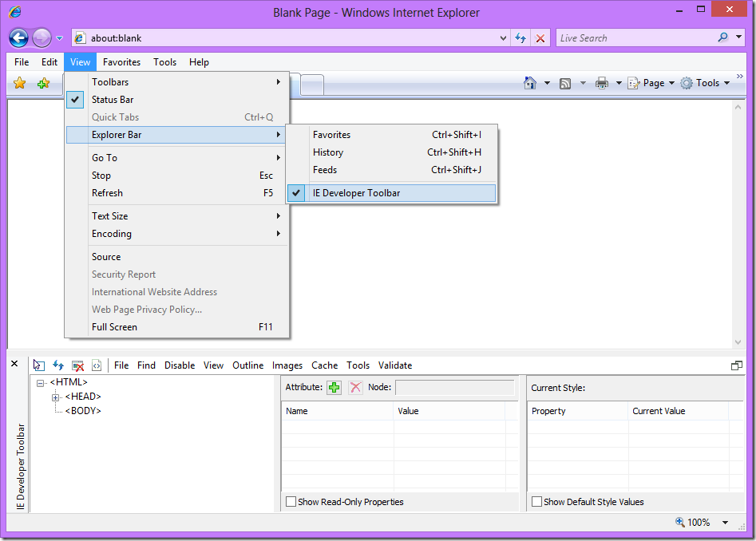The width and height of the screenshot is (756, 541).
Task: Select Go To in View menu
Action: pyautogui.click(x=177, y=157)
